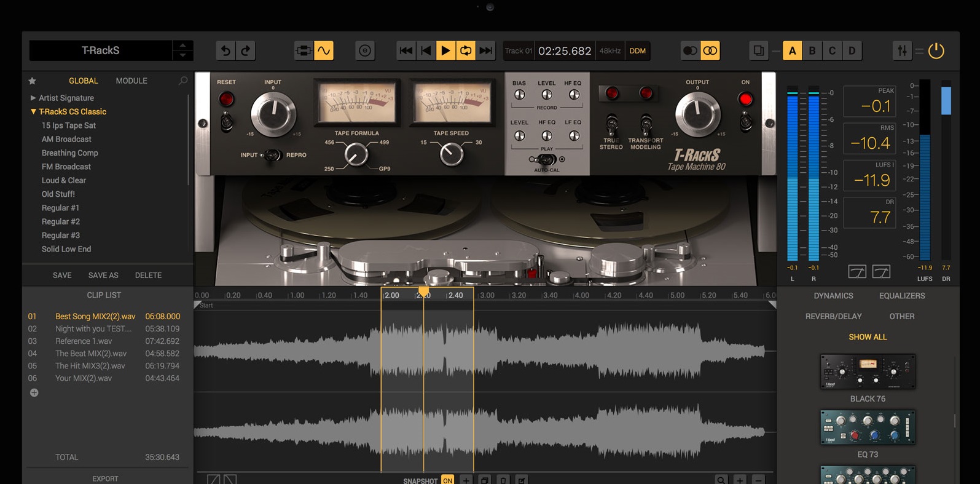Open the T-RackS preset name field
980x484 pixels.
pyautogui.click(x=101, y=50)
